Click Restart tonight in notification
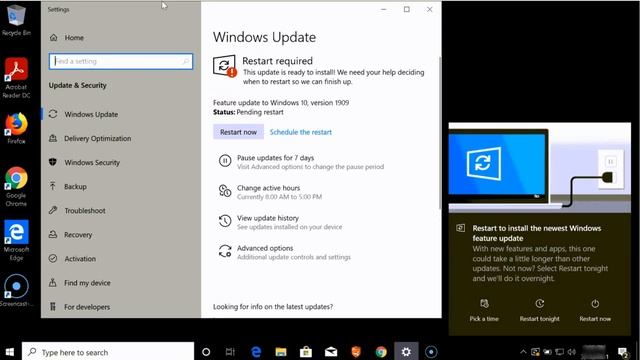The height and width of the screenshot is (360, 640). 540,311
